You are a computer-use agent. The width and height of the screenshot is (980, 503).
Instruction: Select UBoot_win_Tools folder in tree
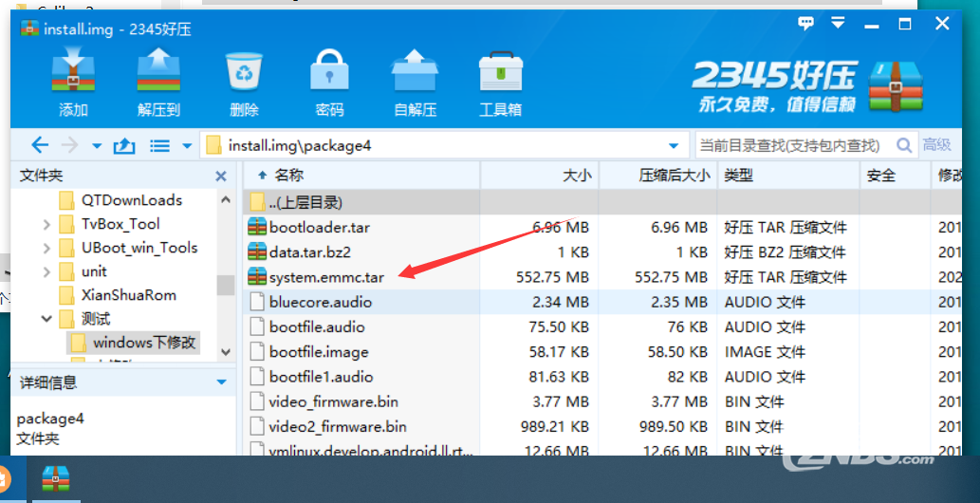tap(139, 248)
